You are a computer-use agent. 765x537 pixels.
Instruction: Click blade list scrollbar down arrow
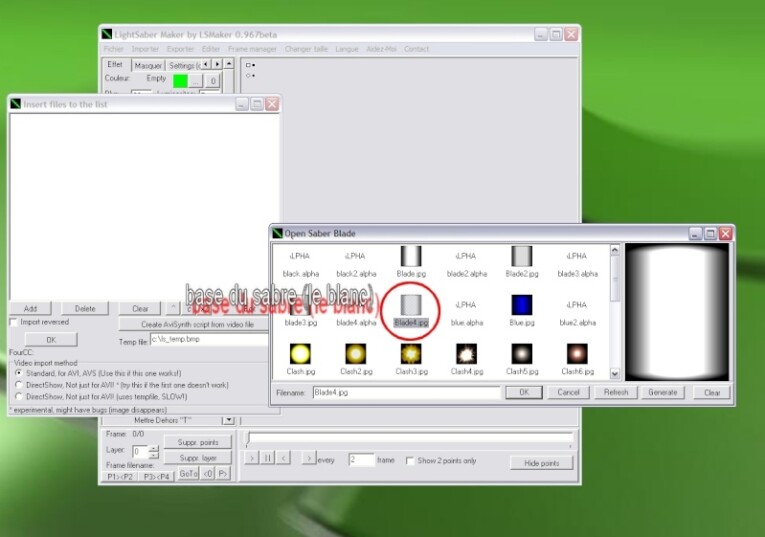(615, 374)
